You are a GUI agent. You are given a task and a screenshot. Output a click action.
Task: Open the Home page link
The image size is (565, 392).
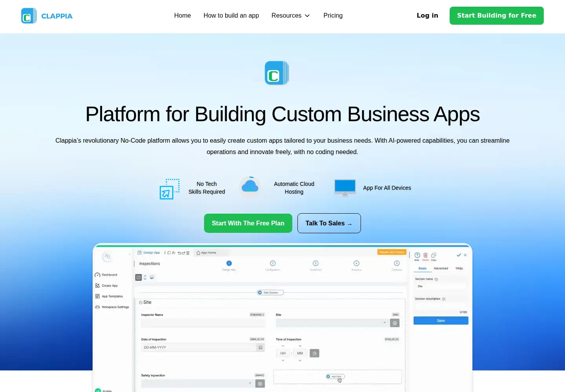pos(182,16)
